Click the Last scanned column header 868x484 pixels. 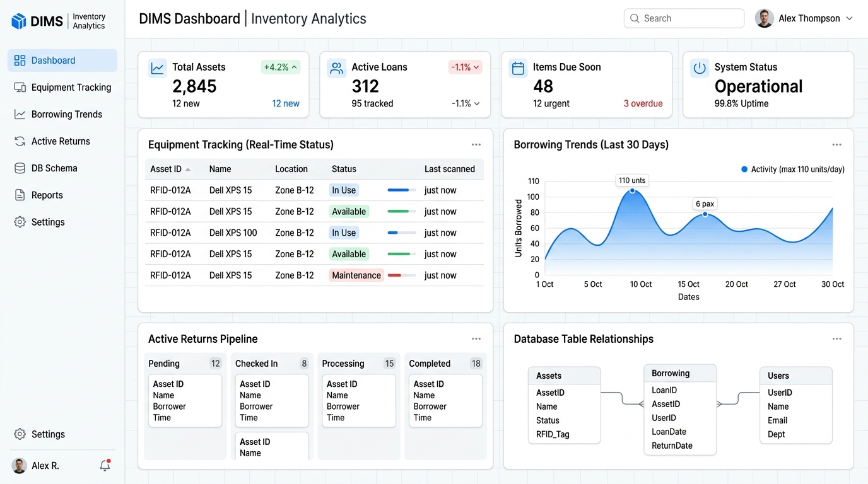(x=450, y=169)
